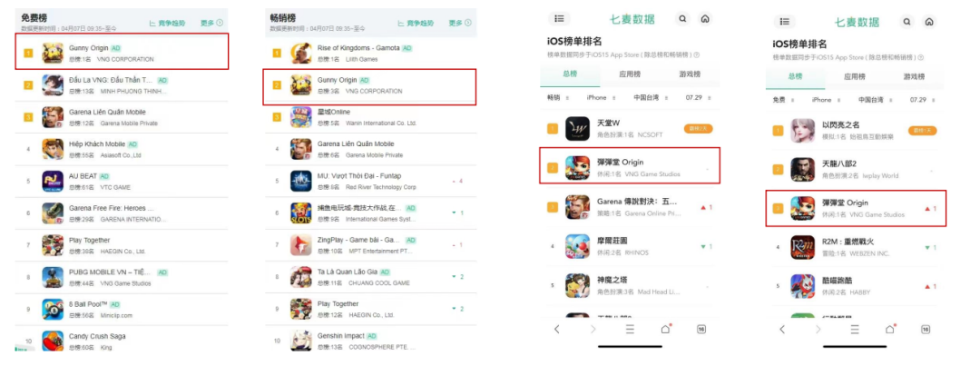Select the Rise of Kingdoms app icon
Viewport: 980px width, 366px height.
300,54
